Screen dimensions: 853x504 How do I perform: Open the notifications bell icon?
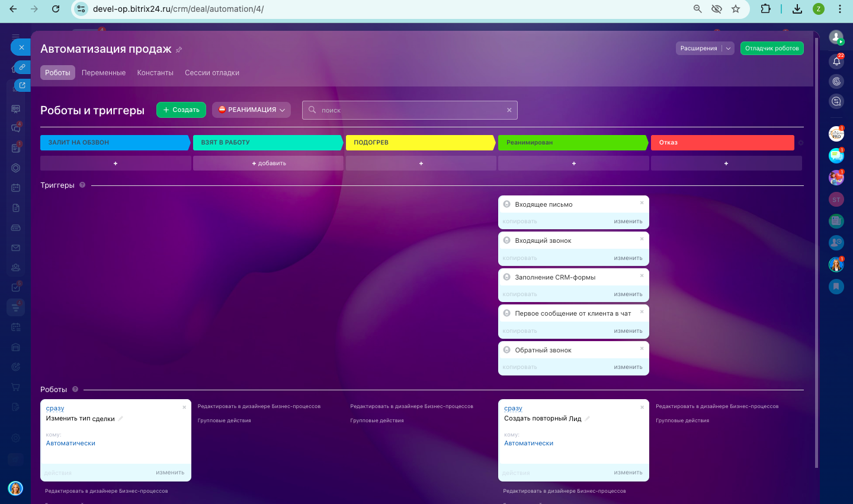(x=836, y=61)
